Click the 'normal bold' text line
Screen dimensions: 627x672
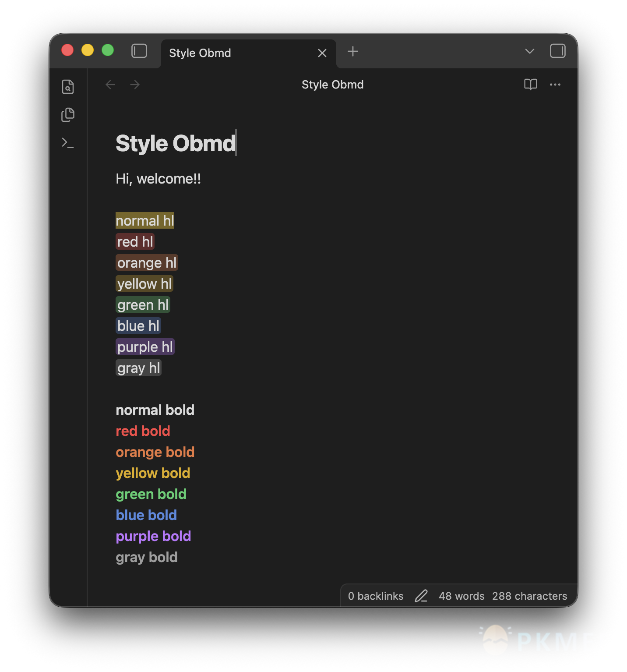tap(155, 410)
